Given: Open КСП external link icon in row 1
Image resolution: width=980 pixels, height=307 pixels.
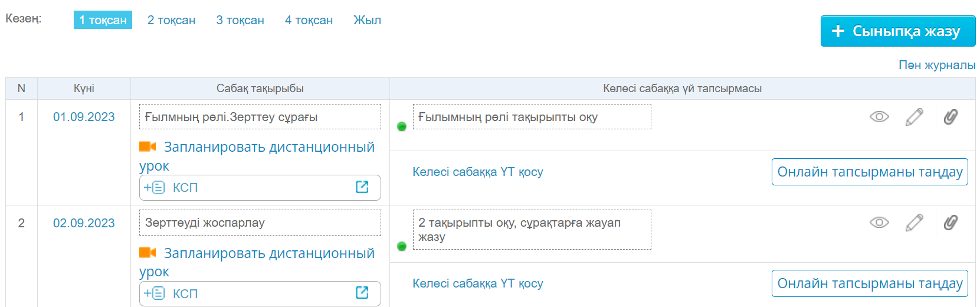Looking at the screenshot, I should (x=362, y=187).
